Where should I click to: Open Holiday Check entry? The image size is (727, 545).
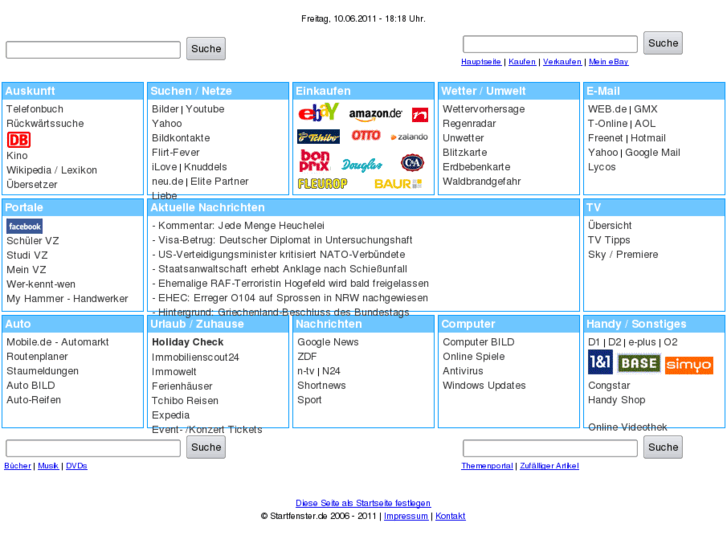[188, 342]
